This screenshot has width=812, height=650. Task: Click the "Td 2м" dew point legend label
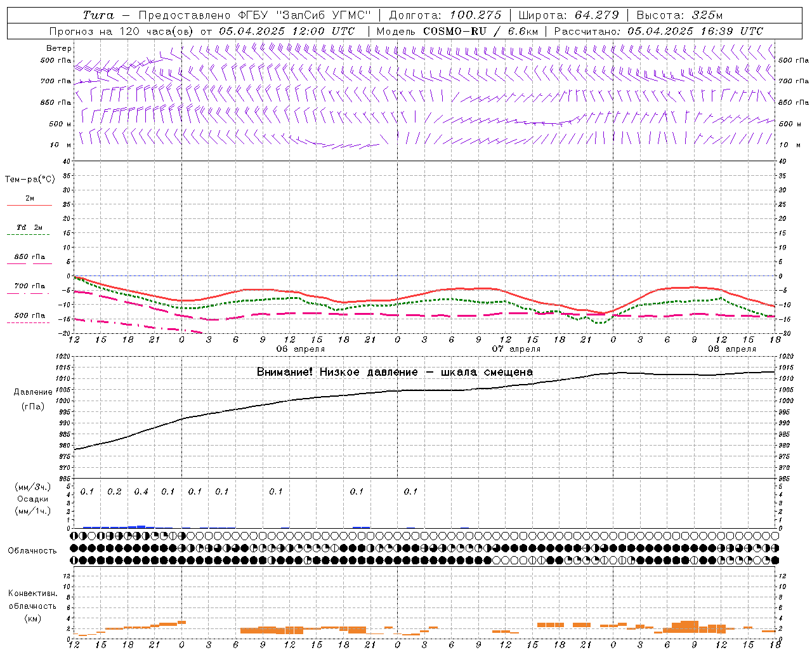30,227
